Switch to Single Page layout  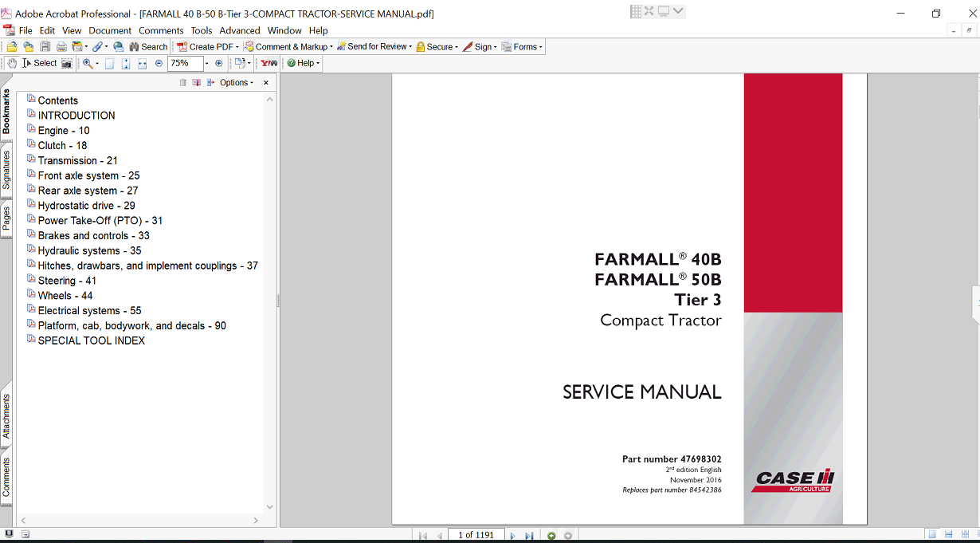tap(931, 535)
